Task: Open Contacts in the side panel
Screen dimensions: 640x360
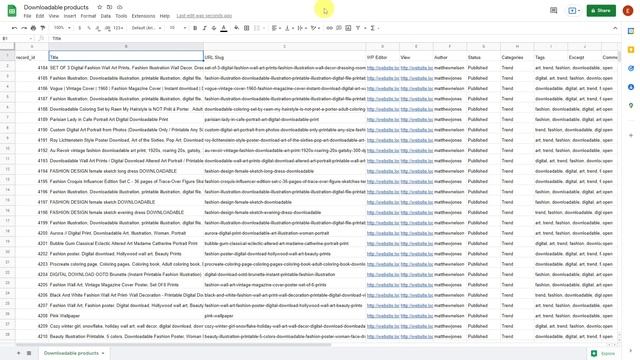Action: click(631, 87)
